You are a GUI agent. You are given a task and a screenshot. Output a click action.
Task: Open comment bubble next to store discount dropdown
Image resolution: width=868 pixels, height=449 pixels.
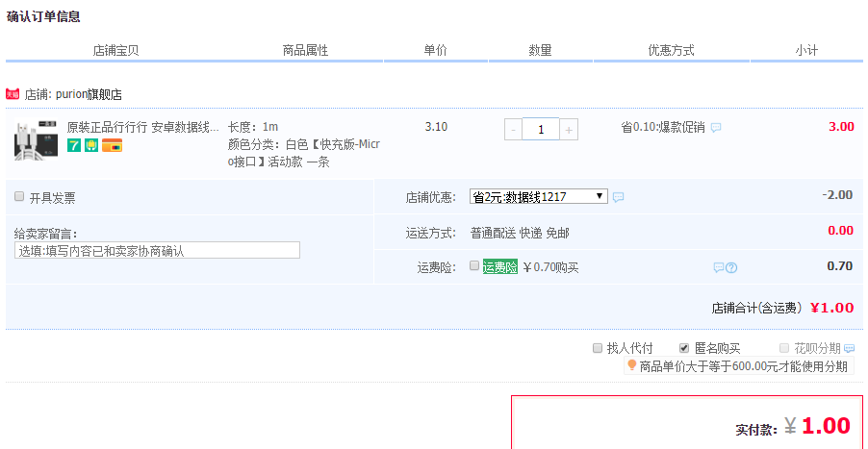pyautogui.click(x=619, y=197)
